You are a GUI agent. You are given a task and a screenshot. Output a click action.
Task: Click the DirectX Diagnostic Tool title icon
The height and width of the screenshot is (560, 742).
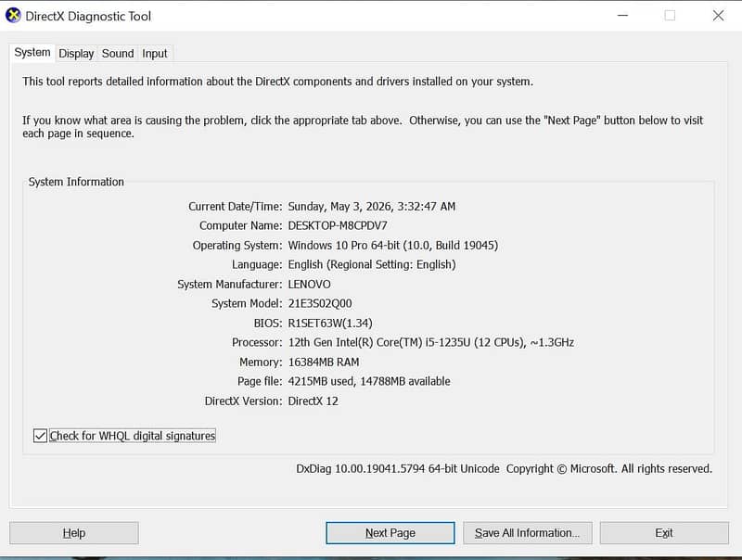point(13,16)
